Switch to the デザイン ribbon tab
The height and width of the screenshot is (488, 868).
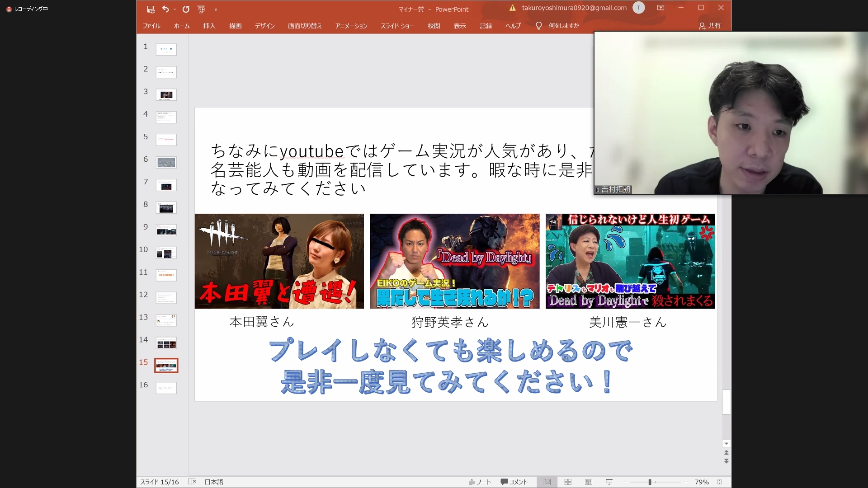264,26
